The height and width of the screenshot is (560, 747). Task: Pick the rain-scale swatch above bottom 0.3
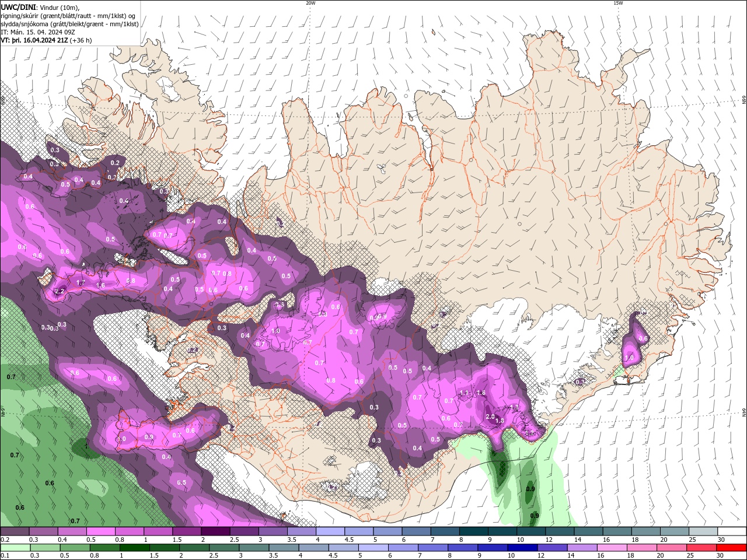pyautogui.click(x=45, y=548)
